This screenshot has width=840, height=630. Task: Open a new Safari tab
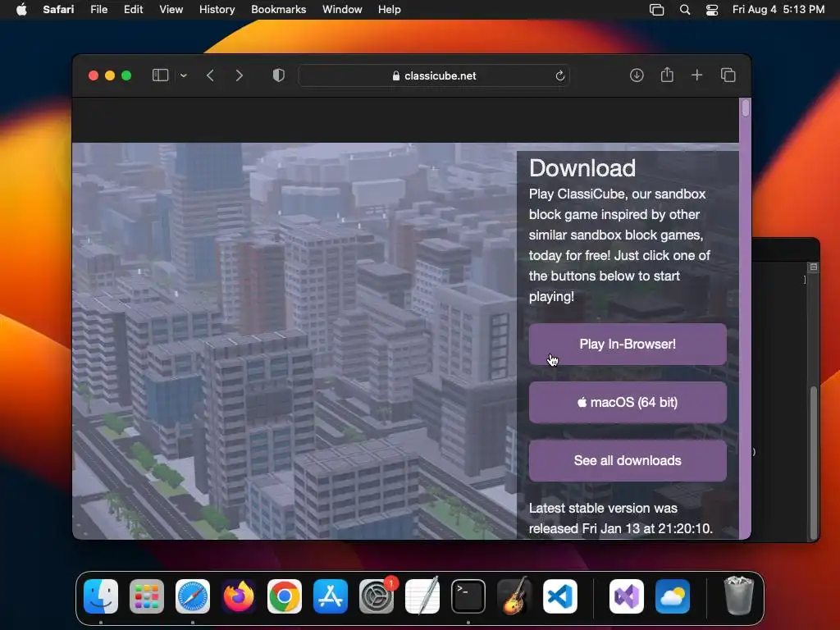(x=697, y=75)
